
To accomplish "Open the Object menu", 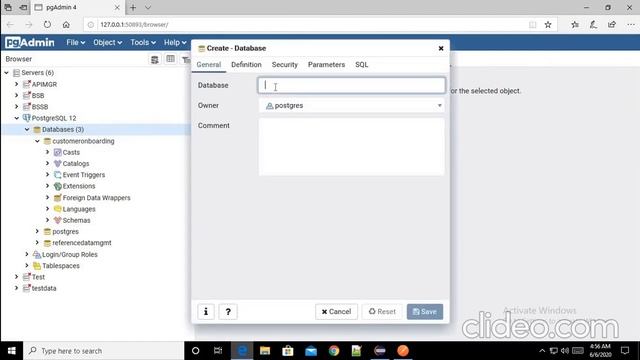I will pos(107,42).
